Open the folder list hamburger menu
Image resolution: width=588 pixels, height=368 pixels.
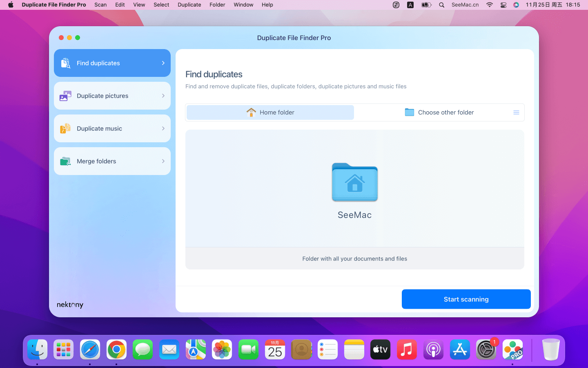516,112
